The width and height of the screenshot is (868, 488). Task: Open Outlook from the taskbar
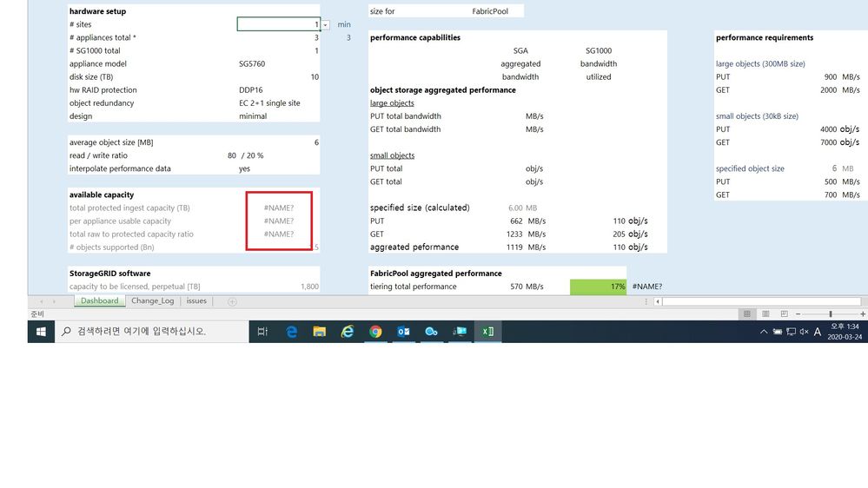403,332
